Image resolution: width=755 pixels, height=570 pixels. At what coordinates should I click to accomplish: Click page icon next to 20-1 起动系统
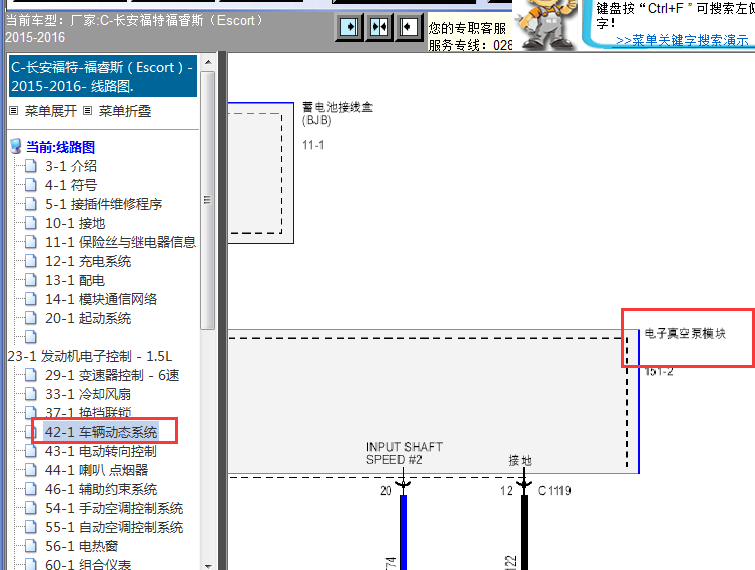coord(31,318)
